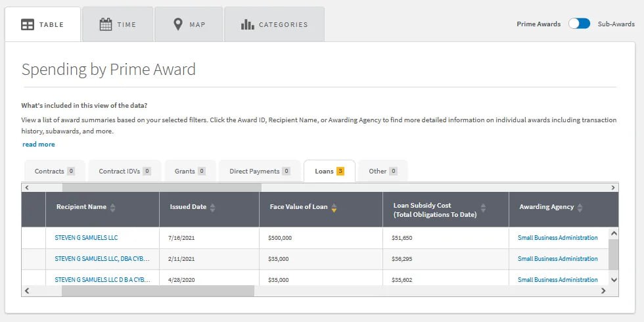
Task: Select the Direct Payments tab
Action: pos(260,172)
